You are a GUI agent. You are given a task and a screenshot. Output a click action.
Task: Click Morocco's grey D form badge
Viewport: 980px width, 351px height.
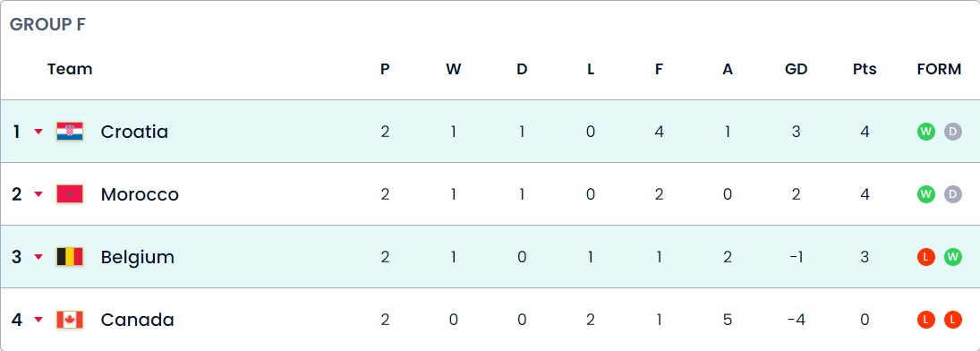click(x=952, y=194)
